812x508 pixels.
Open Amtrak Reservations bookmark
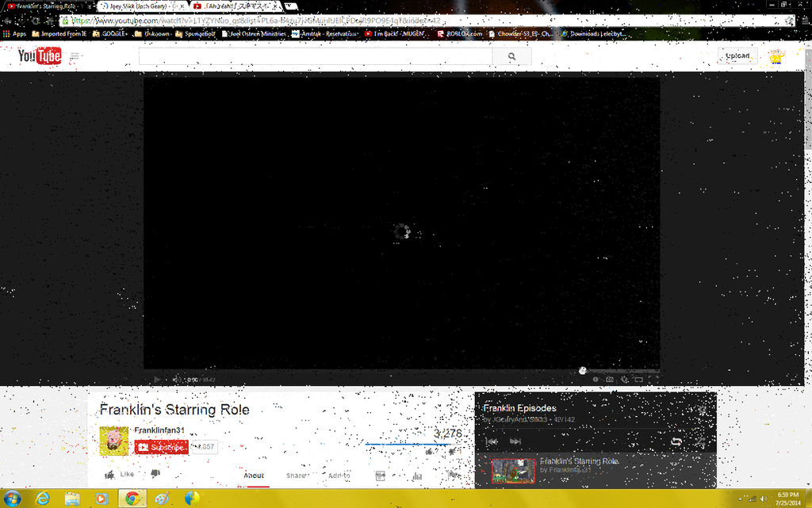click(324, 33)
